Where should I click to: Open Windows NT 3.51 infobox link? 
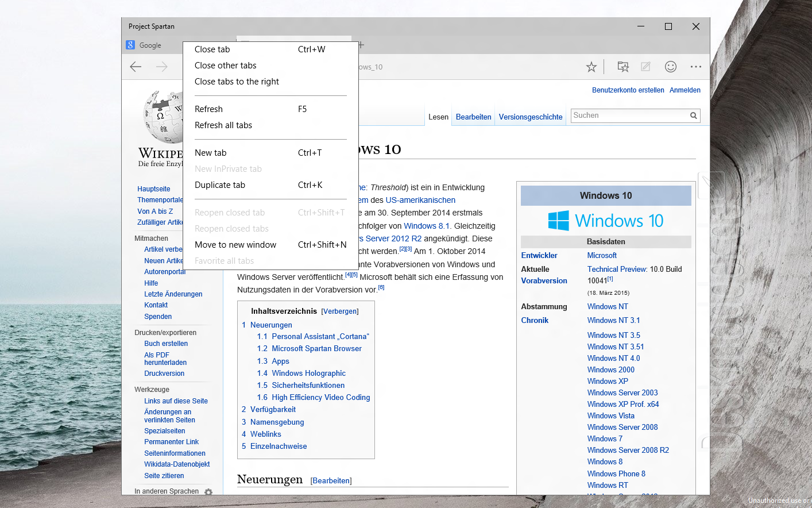tap(616, 347)
